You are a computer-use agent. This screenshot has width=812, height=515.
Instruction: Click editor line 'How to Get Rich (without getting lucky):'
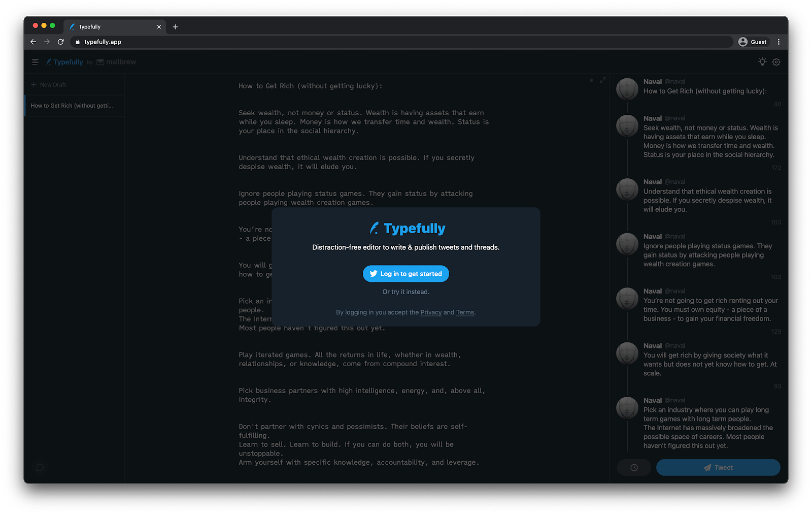pyautogui.click(x=311, y=86)
